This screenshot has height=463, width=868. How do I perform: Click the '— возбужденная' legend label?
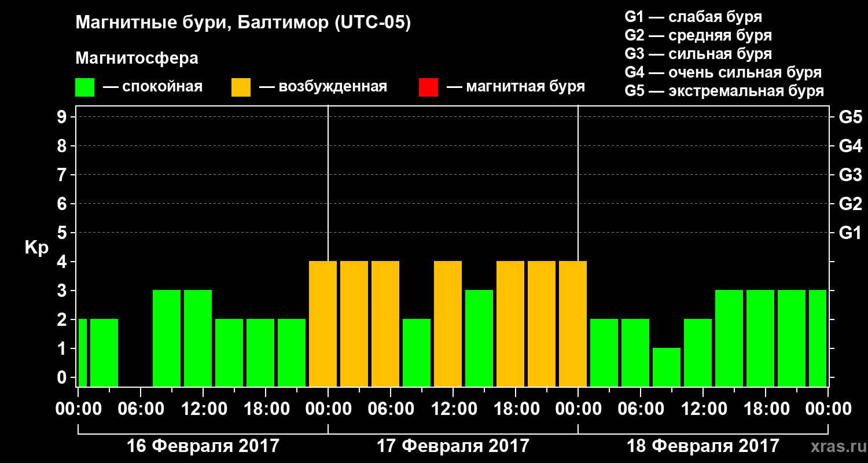[x=323, y=87]
